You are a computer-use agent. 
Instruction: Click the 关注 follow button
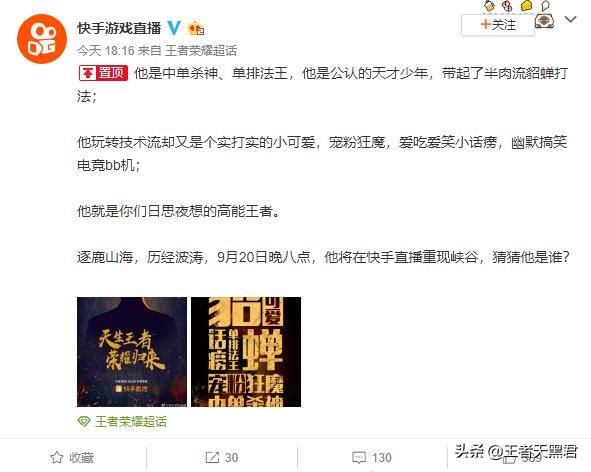(x=498, y=25)
